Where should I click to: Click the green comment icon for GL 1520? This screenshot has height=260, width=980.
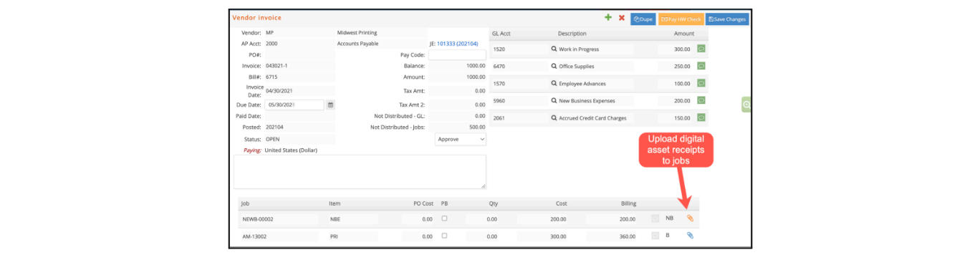click(702, 49)
